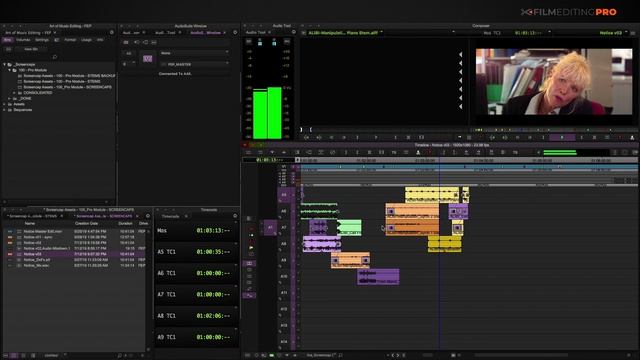Click the highlighted purple Play button under the record monitor
640x360 pixels.
(562, 138)
